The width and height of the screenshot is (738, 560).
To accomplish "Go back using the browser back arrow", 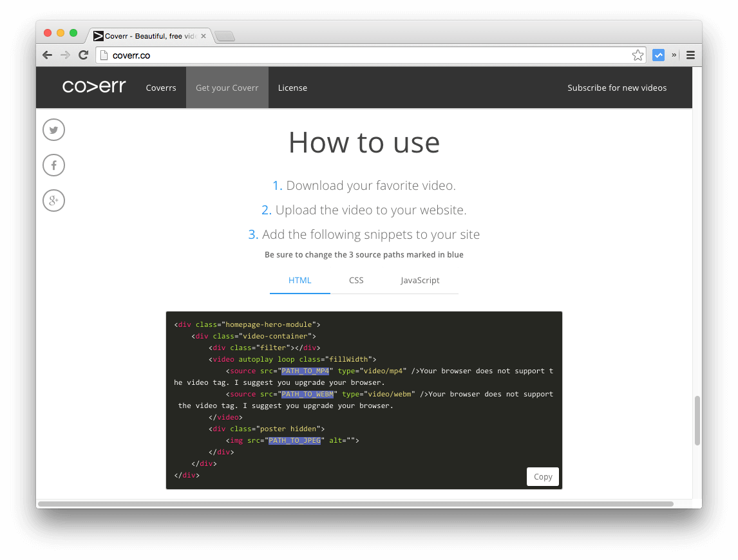I will tap(47, 55).
